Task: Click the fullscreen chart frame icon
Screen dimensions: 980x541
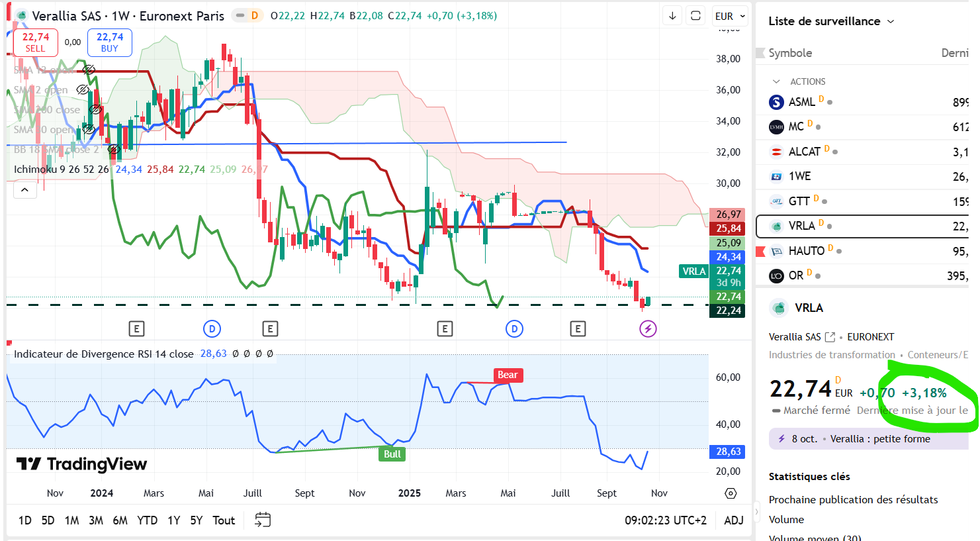Action: click(695, 16)
